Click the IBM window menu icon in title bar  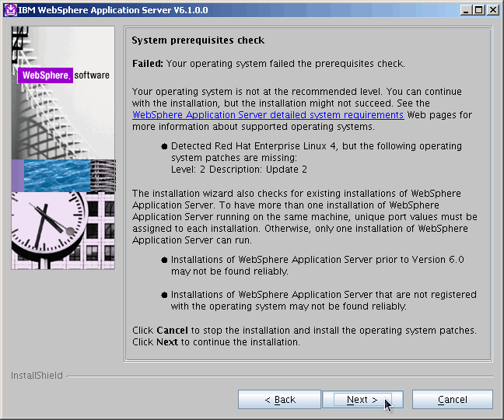(9, 10)
